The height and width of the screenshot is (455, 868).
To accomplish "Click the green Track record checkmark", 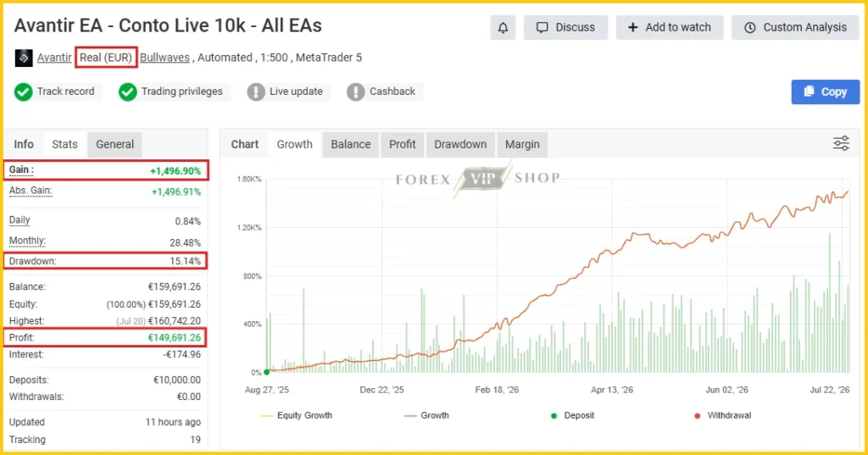I will tap(23, 92).
